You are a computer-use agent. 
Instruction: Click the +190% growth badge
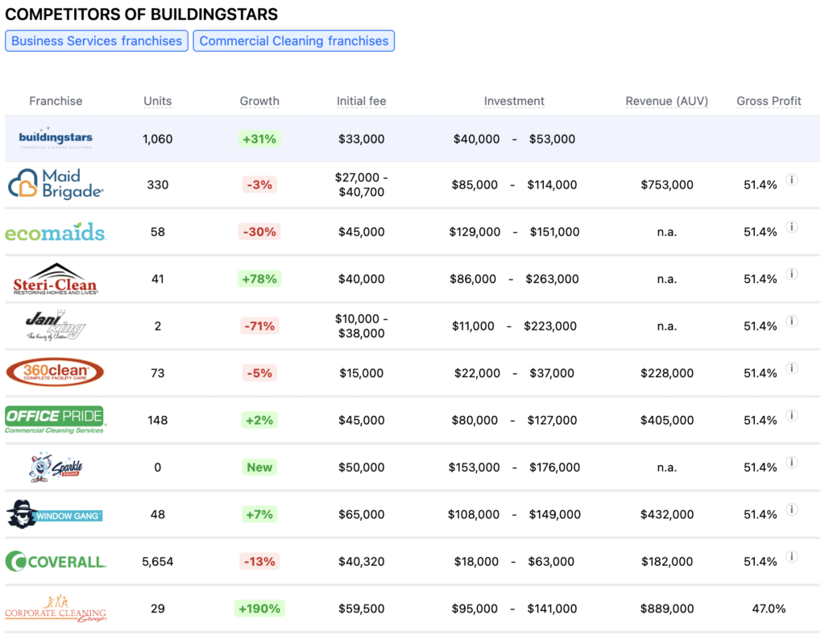pyautogui.click(x=259, y=609)
